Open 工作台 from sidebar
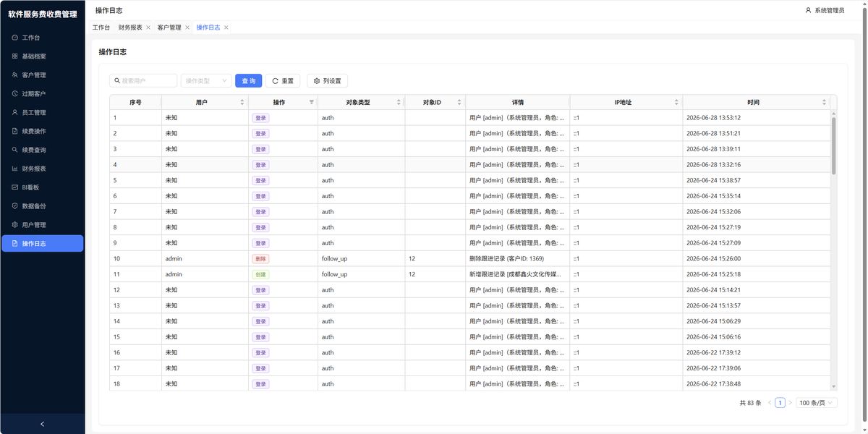This screenshot has width=868, height=434. pos(42,37)
